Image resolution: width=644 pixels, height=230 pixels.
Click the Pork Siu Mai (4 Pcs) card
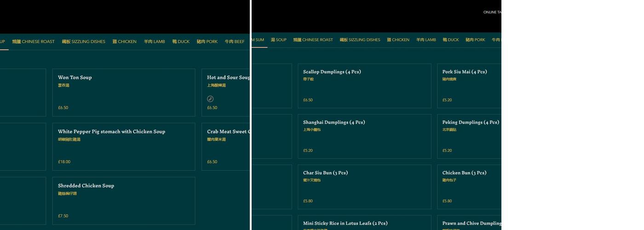tap(469, 86)
